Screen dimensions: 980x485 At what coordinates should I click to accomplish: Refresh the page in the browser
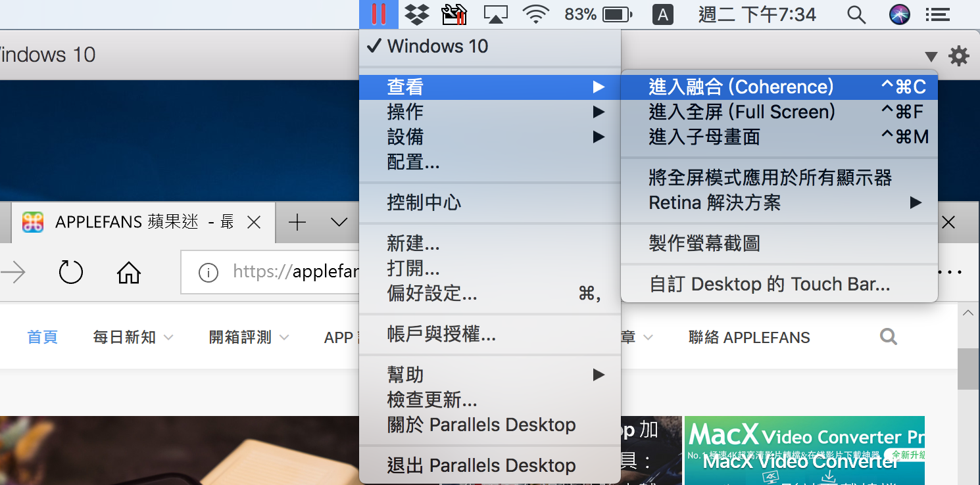(70, 272)
